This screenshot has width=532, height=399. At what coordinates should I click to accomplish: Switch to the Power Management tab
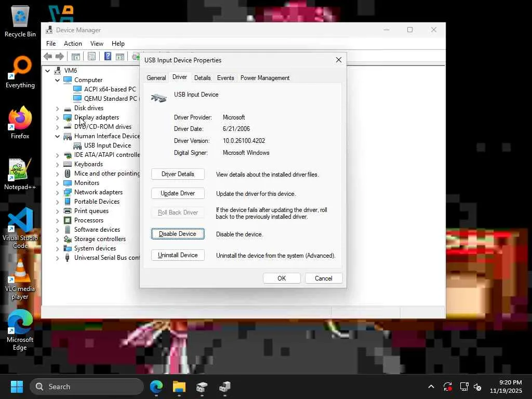click(x=265, y=78)
